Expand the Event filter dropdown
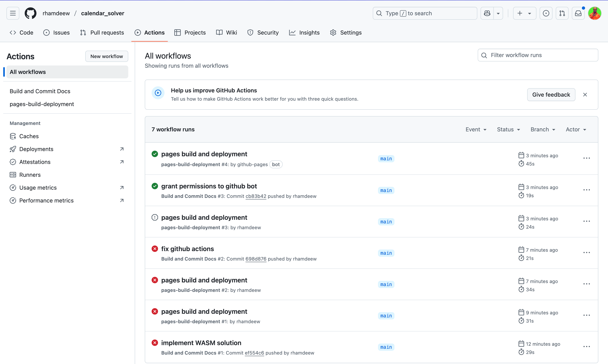 click(476, 130)
